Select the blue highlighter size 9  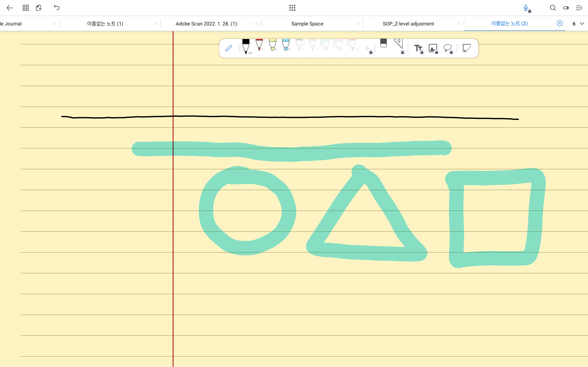pos(286,45)
